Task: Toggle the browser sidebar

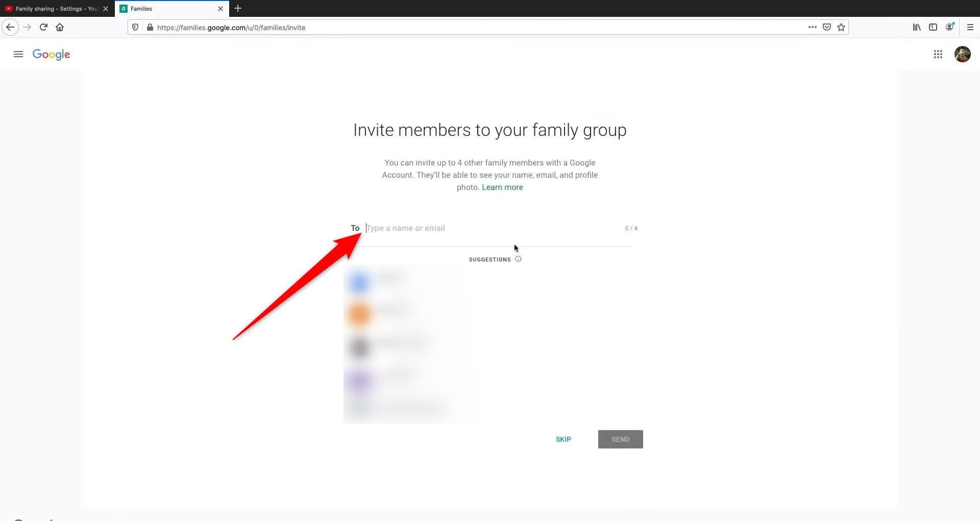Action: [x=933, y=27]
